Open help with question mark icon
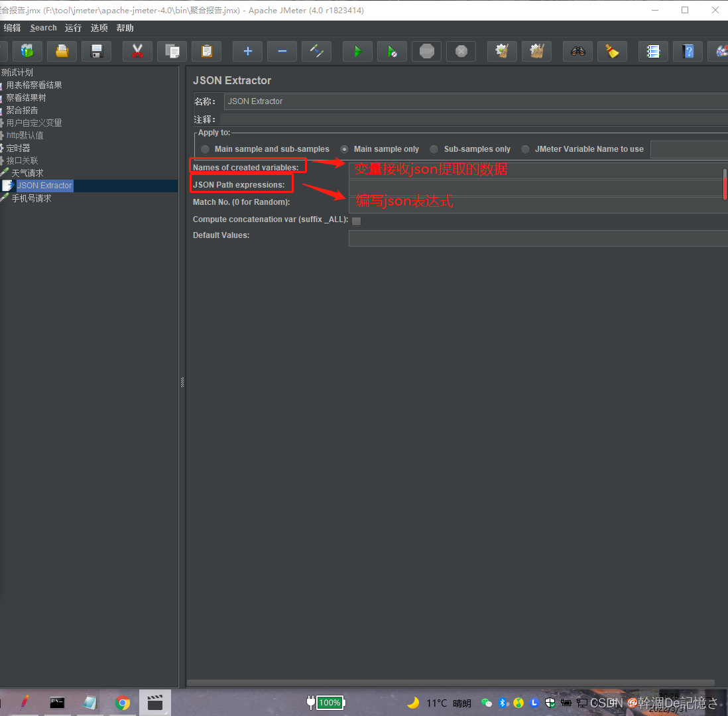The height and width of the screenshot is (716, 728). (688, 51)
